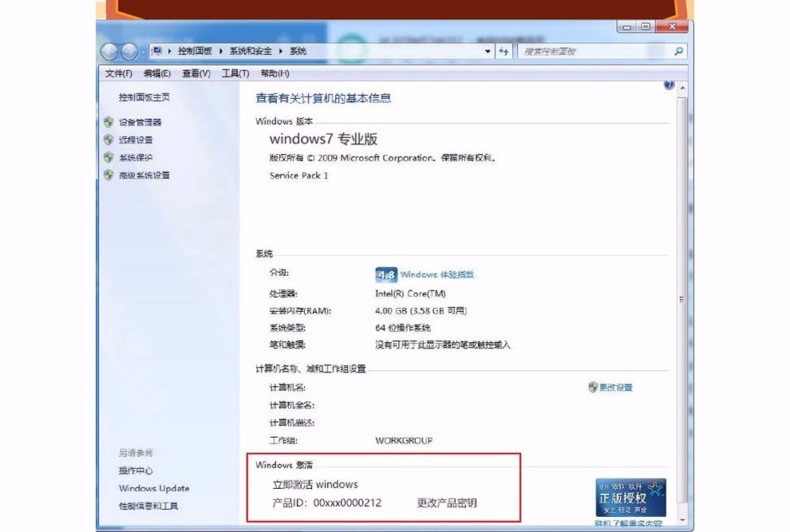This screenshot has width=790, height=532.
Task: Open 远程设置 link
Action: pos(136,140)
